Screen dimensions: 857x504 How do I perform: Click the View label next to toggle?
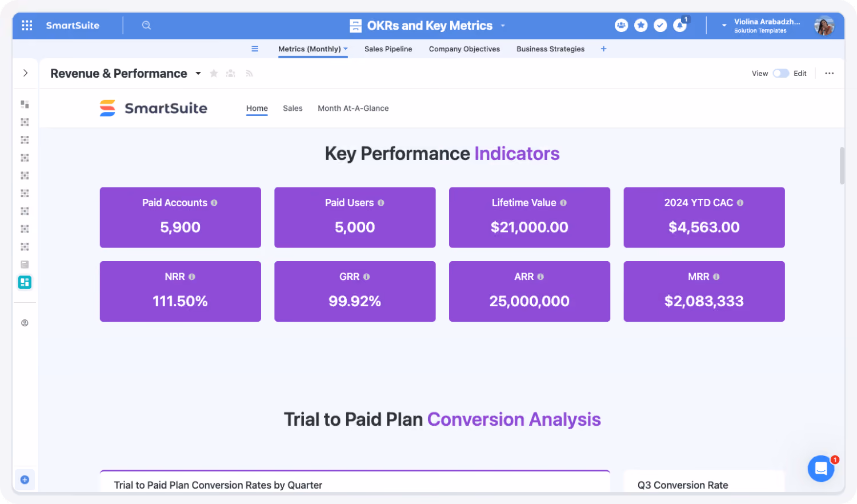pos(760,73)
